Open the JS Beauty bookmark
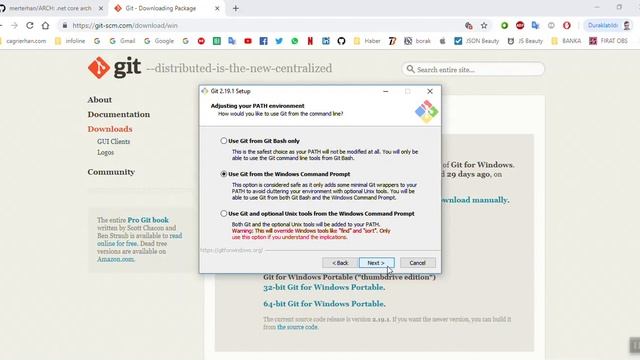Image resolution: width=640 pixels, height=360 pixels. point(525,41)
